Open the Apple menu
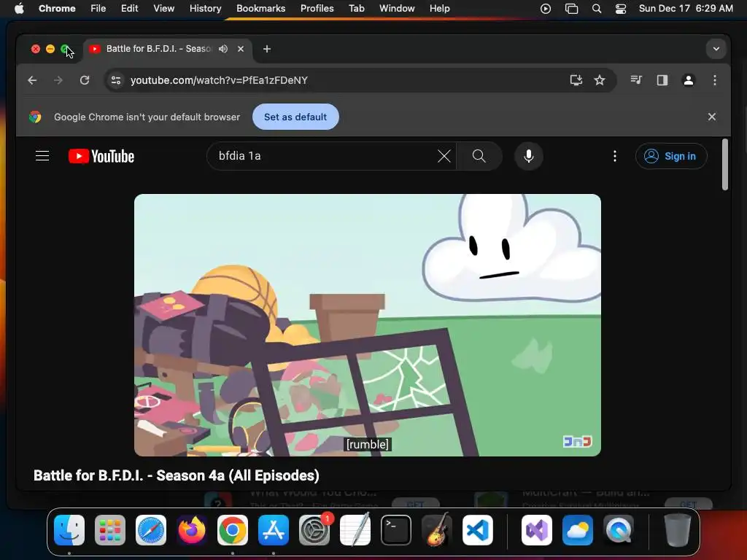The height and width of the screenshot is (560, 747). click(19, 8)
